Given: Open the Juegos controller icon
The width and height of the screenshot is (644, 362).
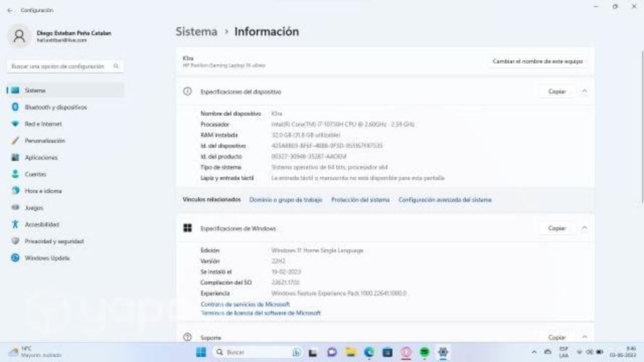Looking at the screenshot, I should pyautogui.click(x=14, y=208).
